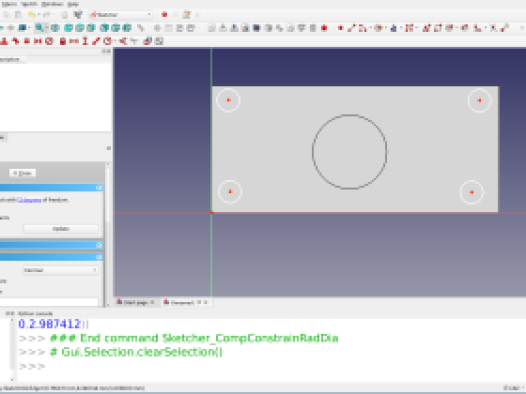Click the Close button in task panel
Image resolution: width=526 pixels, height=394 pixels.
22,173
